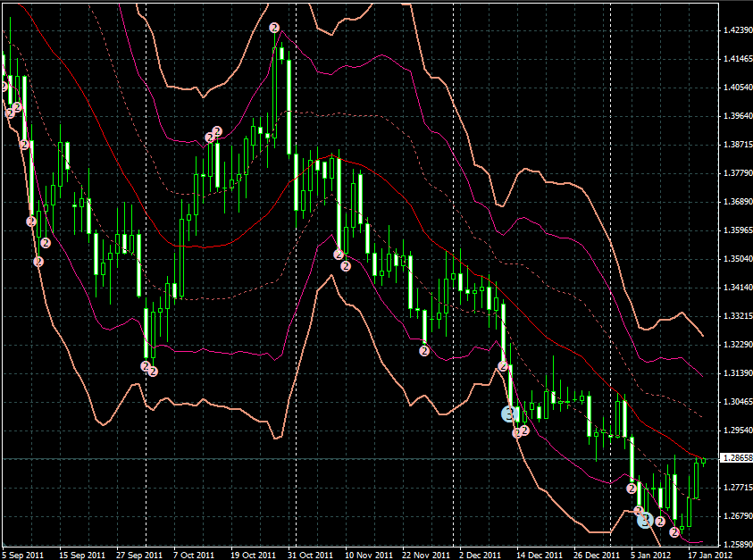Click the pink 2 marker directly above December's blue 3
This screenshot has width=753, height=560.
point(503,366)
